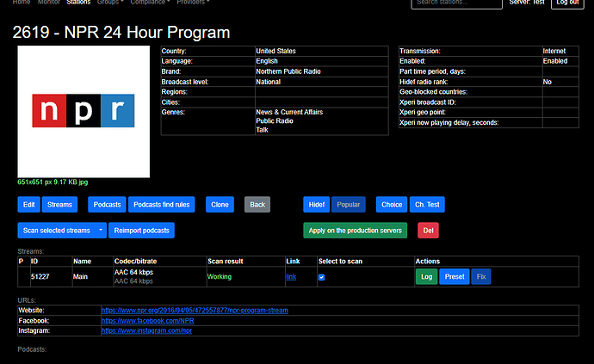This screenshot has width=594, height=364.
Task: Click the Fix button for Main stream
Action: point(481,276)
